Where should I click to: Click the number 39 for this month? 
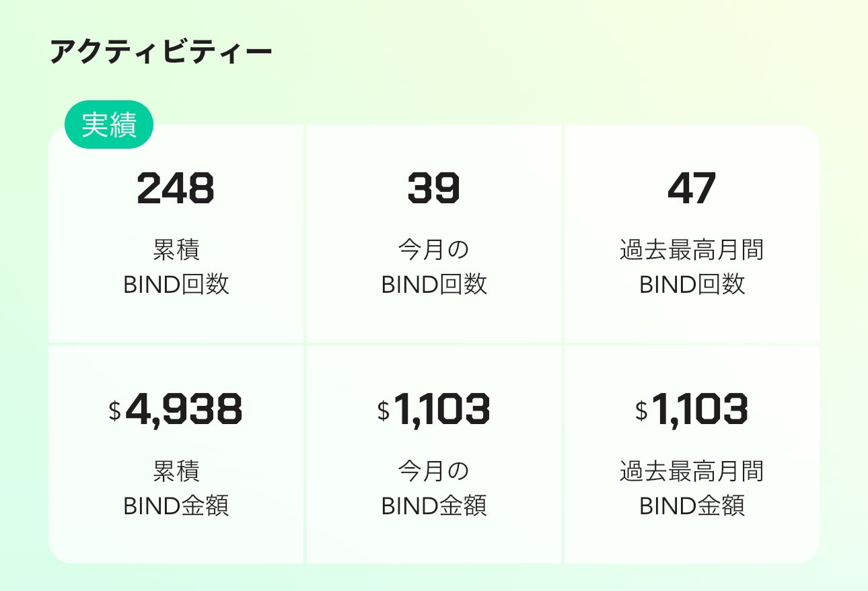[x=433, y=189]
